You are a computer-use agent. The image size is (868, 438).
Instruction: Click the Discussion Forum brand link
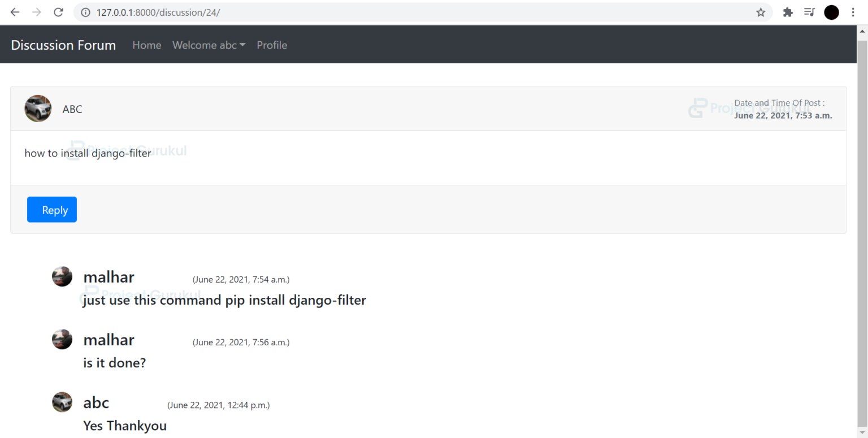[x=63, y=45]
